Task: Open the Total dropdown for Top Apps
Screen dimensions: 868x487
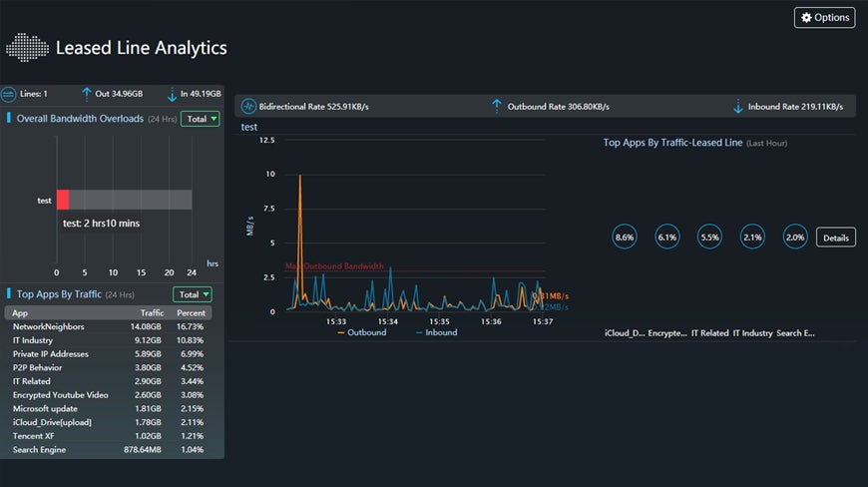Action: tap(193, 294)
